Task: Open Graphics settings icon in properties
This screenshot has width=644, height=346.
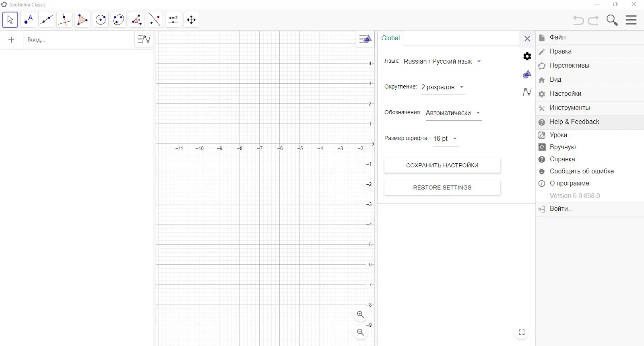Action: coord(527,74)
